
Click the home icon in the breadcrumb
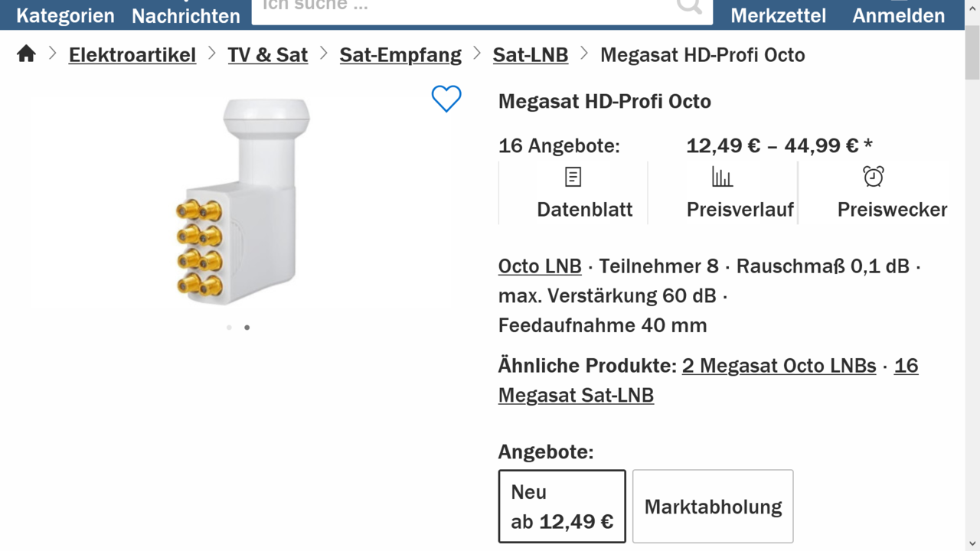pos(25,54)
